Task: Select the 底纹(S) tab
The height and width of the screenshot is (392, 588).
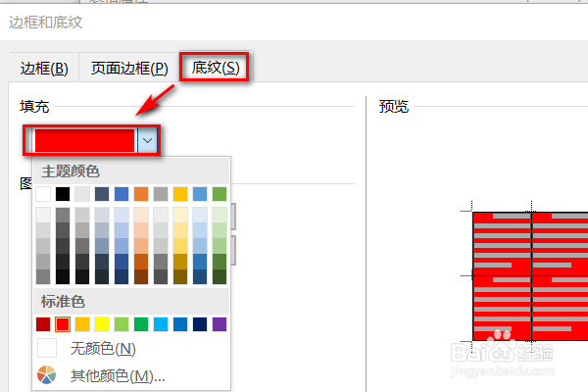Action: coord(216,68)
